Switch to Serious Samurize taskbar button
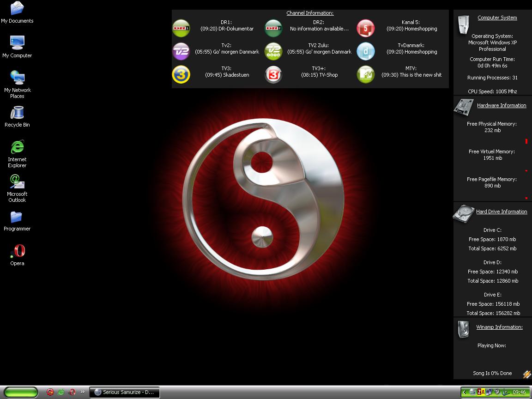The image size is (532, 399). [125, 392]
